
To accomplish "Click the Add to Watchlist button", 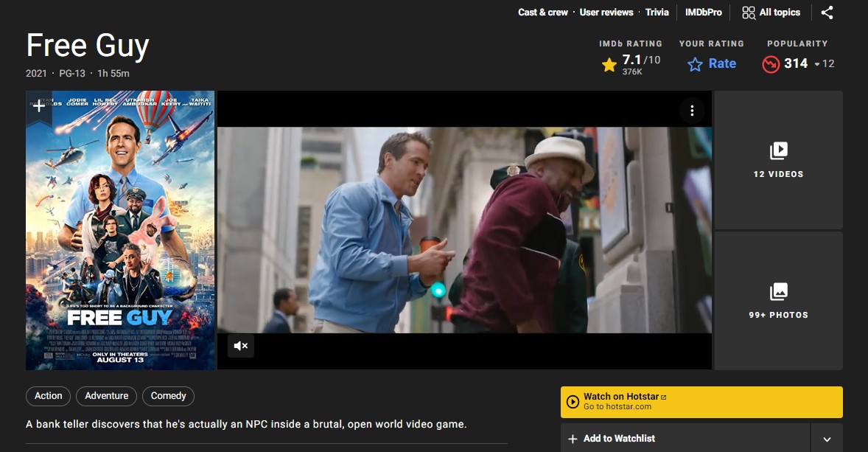I will click(x=685, y=439).
